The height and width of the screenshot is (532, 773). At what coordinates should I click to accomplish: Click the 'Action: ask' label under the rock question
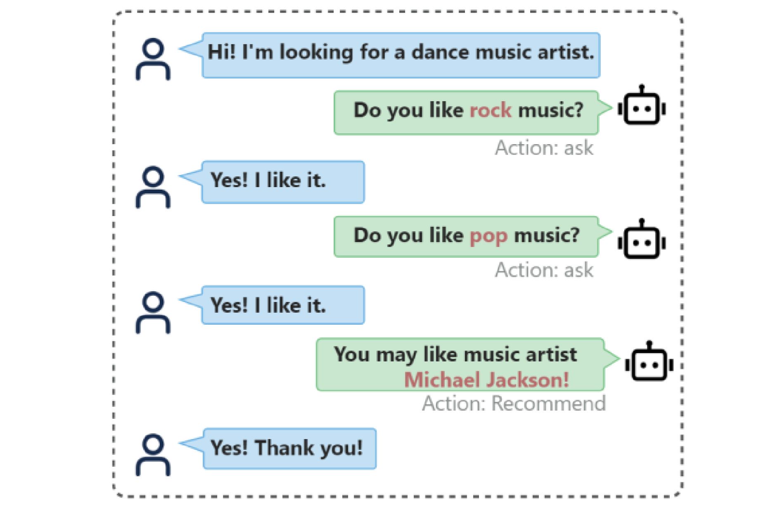point(544,147)
